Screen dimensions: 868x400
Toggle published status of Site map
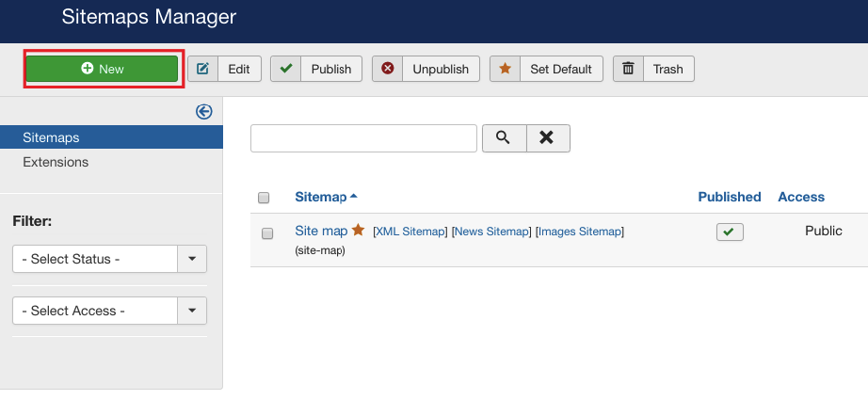point(730,232)
